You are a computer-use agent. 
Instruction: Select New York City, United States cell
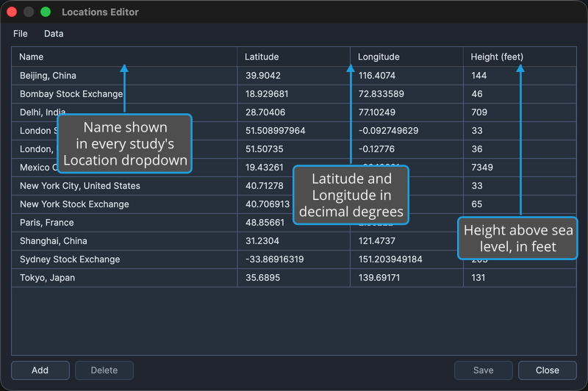[x=124, y=185]
